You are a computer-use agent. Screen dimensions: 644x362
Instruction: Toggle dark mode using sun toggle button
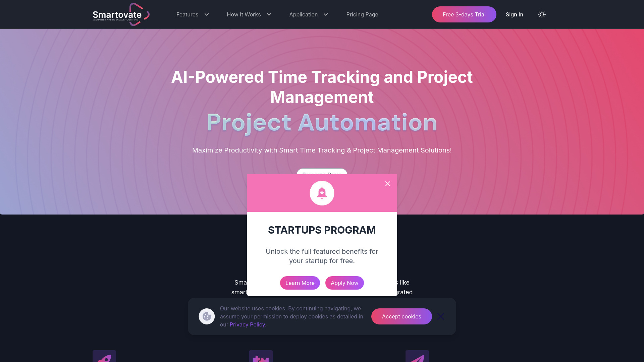pyautogui.click(x=542, y=14)
